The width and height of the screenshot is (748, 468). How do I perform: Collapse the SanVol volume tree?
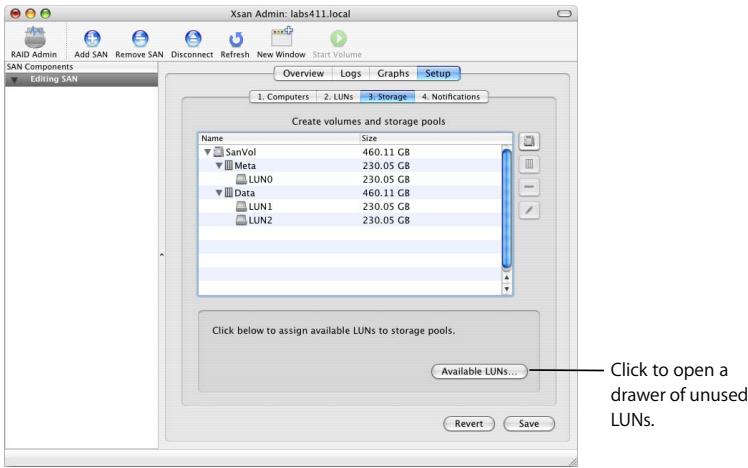pos(208,152)
